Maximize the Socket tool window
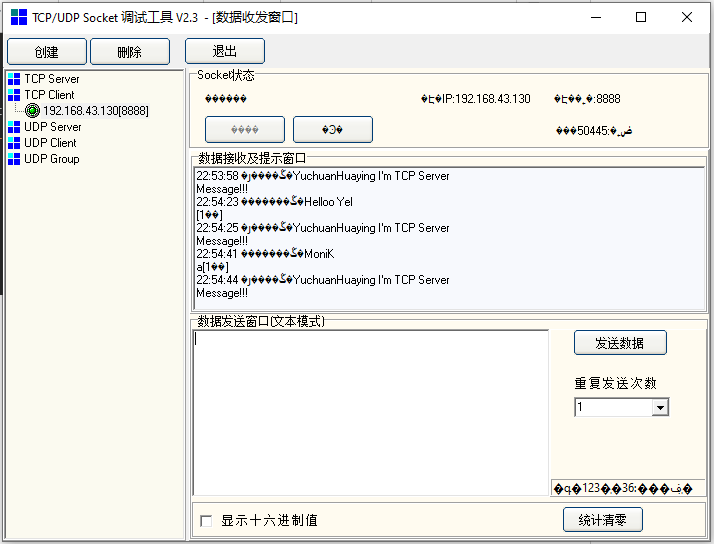 coord(641,17)
